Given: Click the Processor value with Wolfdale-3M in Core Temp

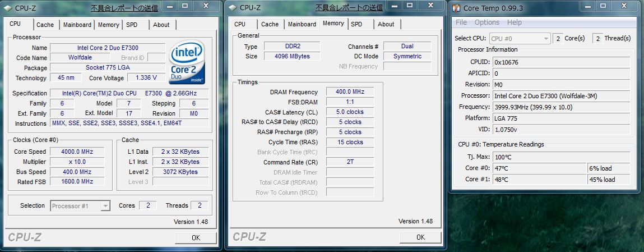Looking at the screenshot, I should pos(561,96).
